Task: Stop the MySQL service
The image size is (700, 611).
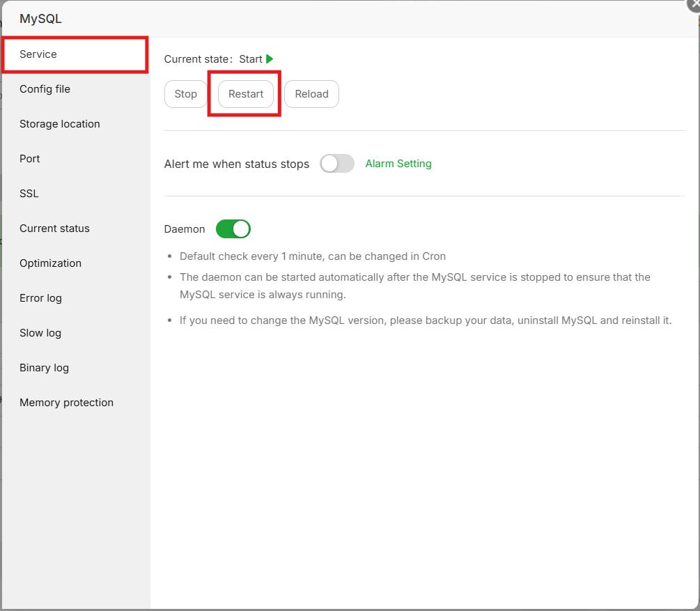Action: coord(185,94)
